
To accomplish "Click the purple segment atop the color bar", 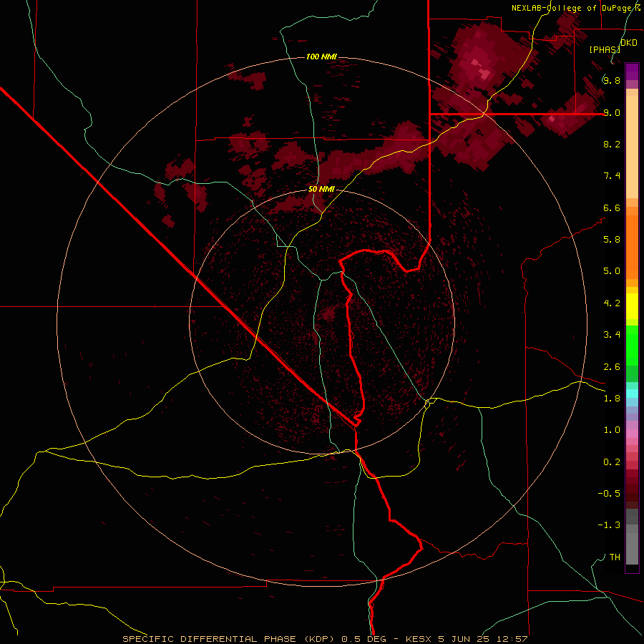I will (x=632, y=72).
